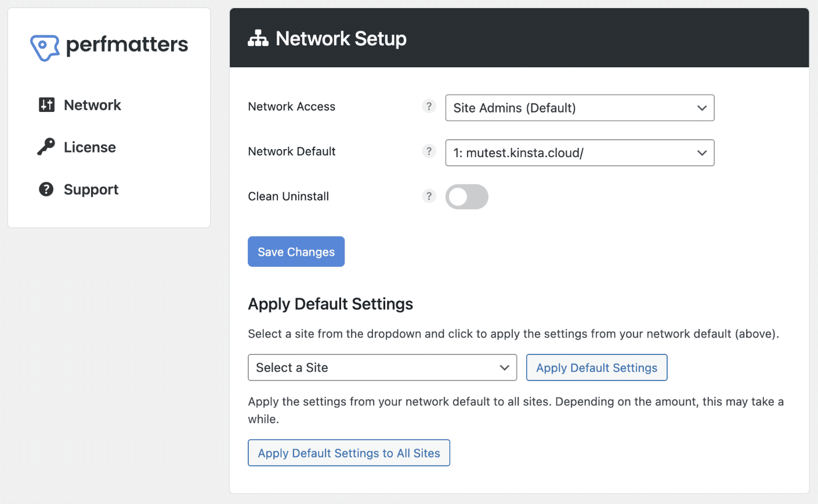The image size is (818, 504).
Task: Enable the Clean Uninstall toggle
Action: [466, 197]
